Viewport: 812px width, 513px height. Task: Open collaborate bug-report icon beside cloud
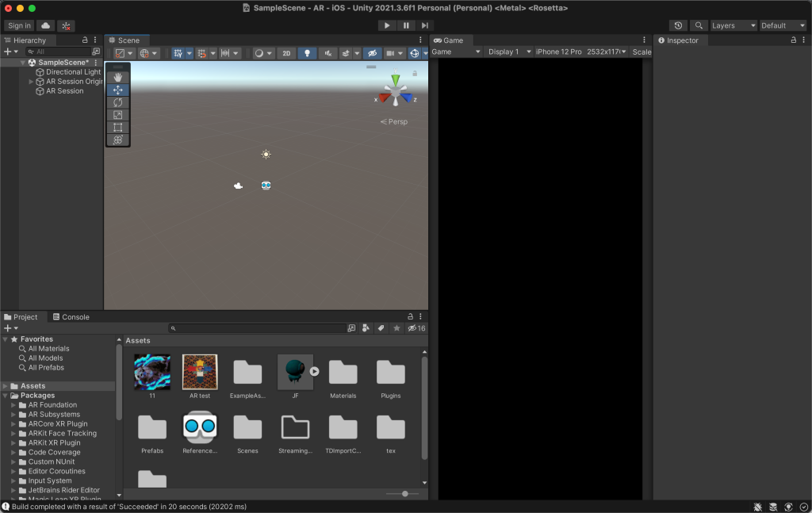pyautogui.click(x=66, y=25)
